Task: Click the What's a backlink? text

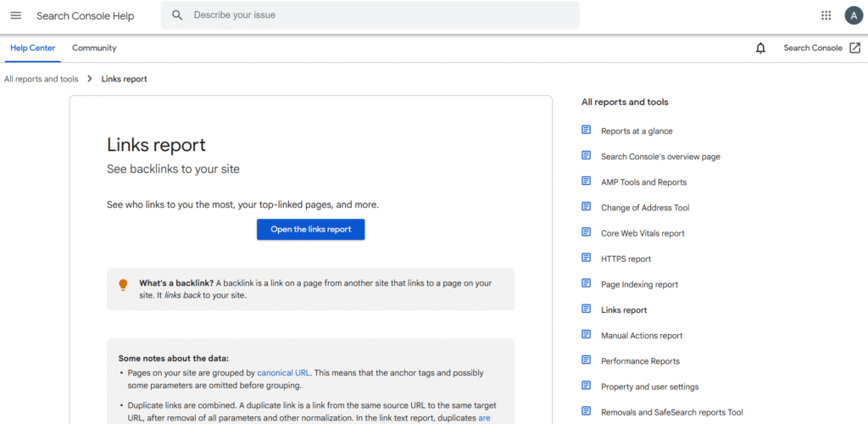Action: pyautogui.click(x=176, y=283)
